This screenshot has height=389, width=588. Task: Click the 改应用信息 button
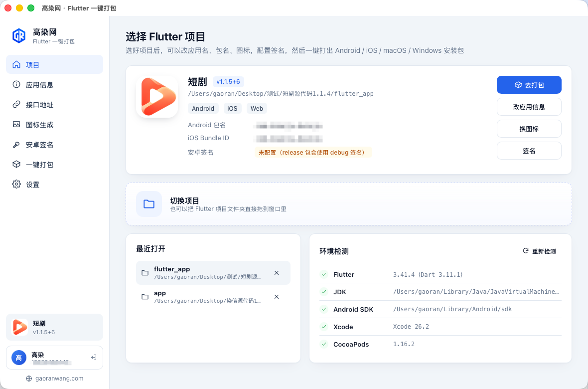(x=529, y=107)
